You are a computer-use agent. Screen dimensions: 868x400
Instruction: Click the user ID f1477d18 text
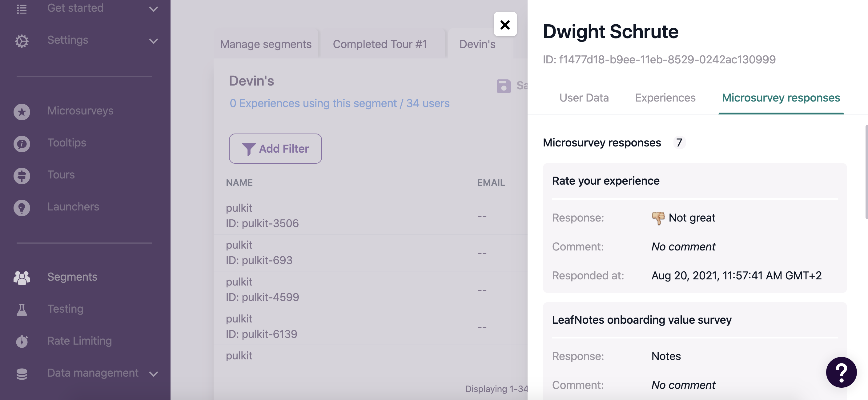[659, 60]
